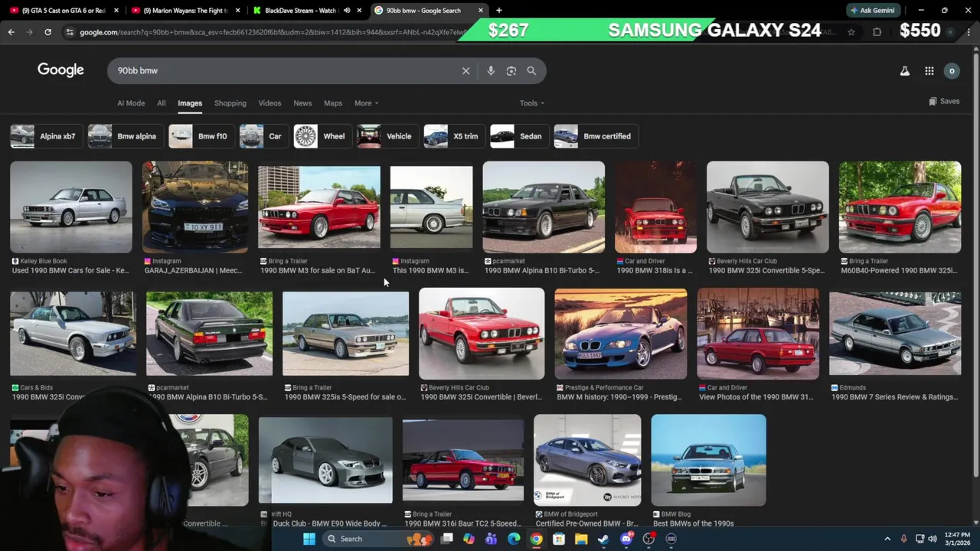
Task: Select the Alpina xb7 filter chip
Action: pos(46,136)
